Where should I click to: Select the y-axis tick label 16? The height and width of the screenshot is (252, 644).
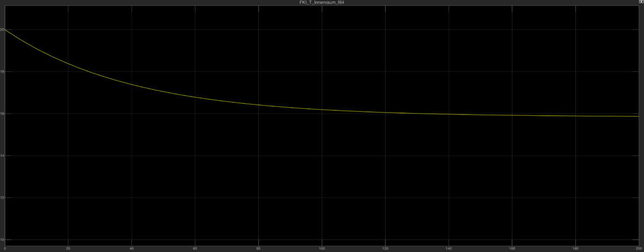pyautogui.click(x=2, y=114)
